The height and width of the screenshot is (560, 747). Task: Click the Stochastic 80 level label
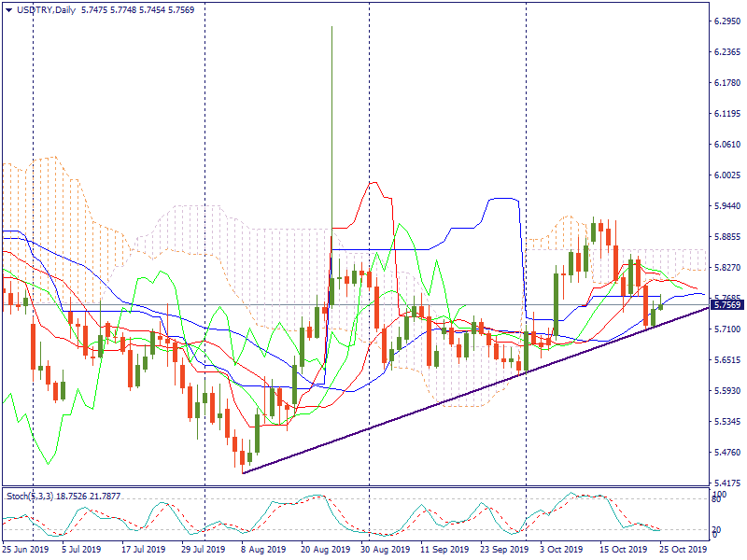click(717, 499)
